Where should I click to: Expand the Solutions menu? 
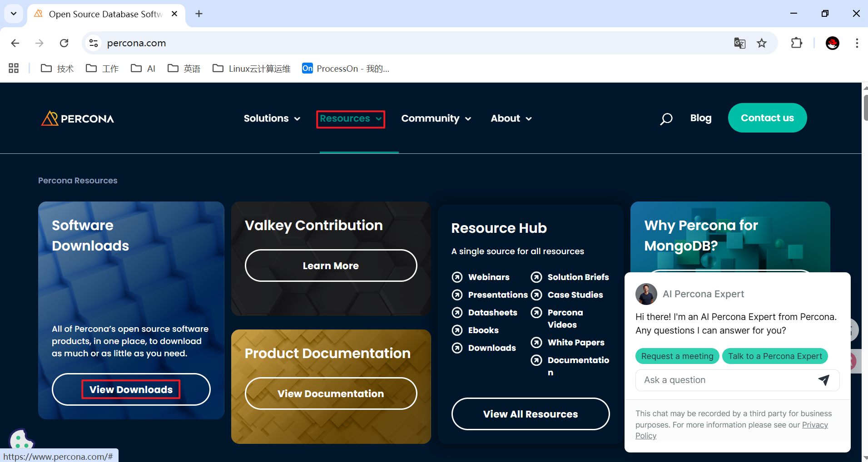pos(272,118)
